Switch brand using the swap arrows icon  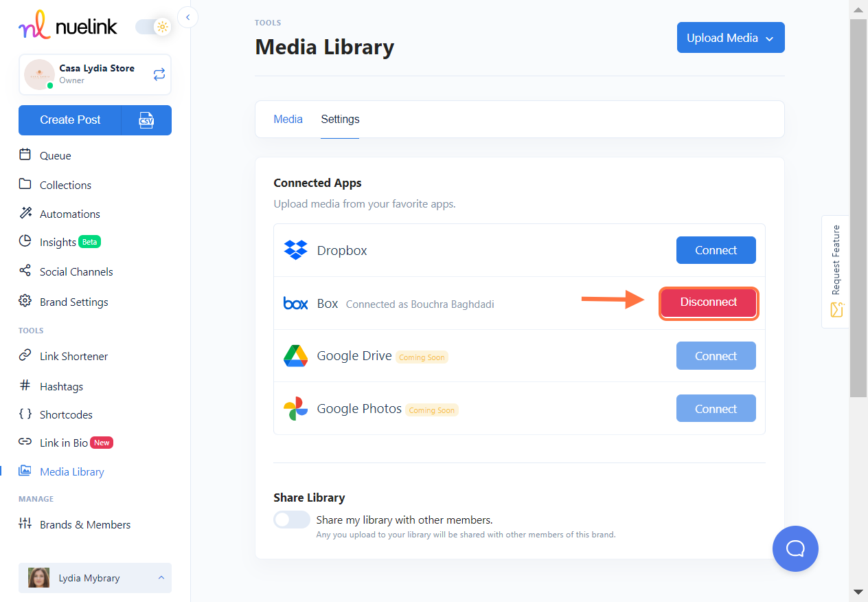[159, 74]
